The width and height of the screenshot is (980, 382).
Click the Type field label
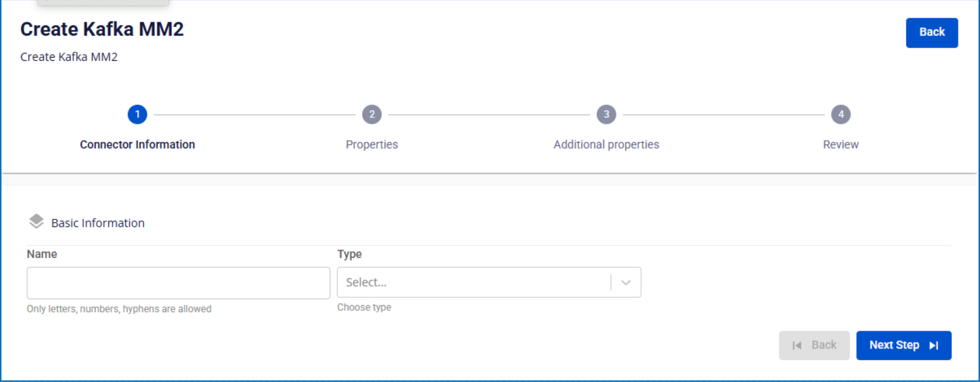pyautogui.click(x=350, y=254)
